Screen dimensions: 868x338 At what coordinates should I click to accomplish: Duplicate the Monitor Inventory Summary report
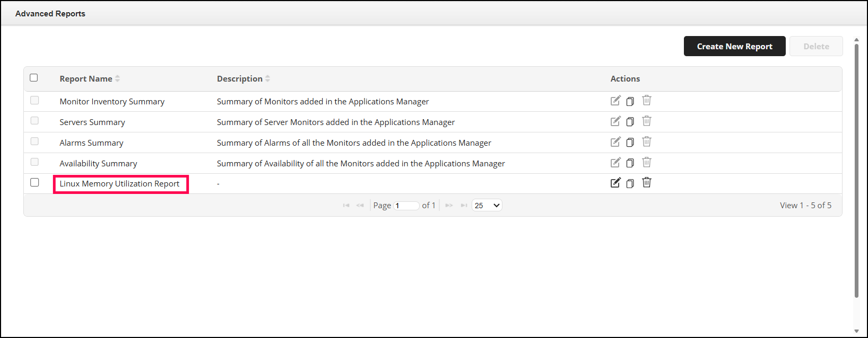tap(630, 101)
